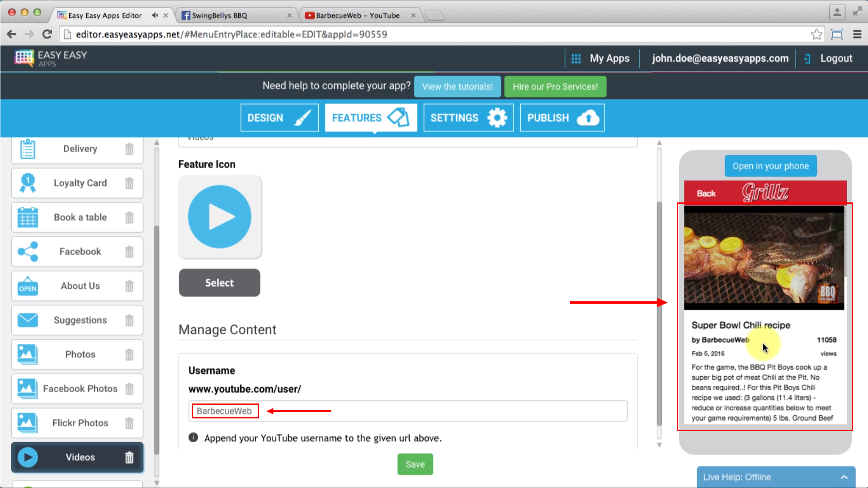This screenshot has height=488, width=868.
Task: Click the blue play Feature Icon preview
Action: click(220, 216)
